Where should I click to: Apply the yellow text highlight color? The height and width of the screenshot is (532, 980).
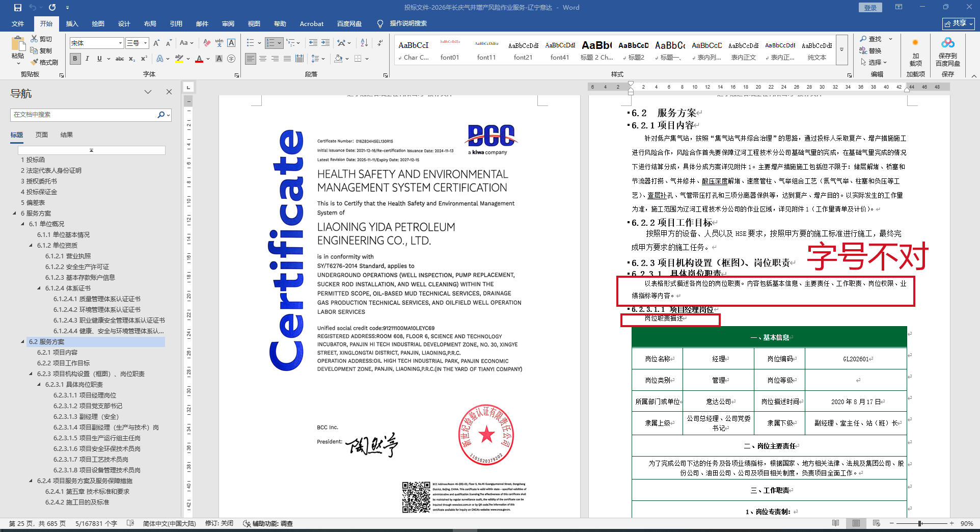point(179,59)
